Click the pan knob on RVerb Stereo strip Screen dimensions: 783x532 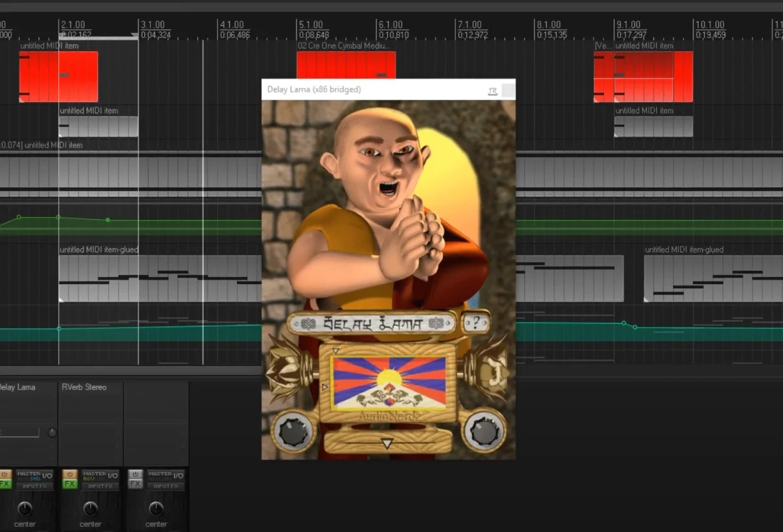point(91,508)
